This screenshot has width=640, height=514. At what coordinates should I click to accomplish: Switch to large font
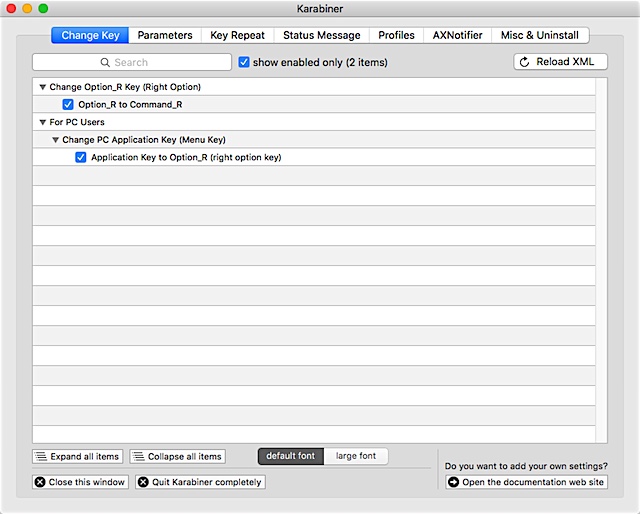pos(356,456)
